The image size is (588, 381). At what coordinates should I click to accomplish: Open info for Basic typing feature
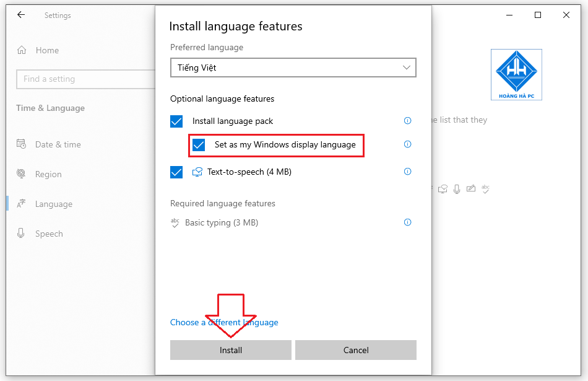click(x=407, y=222)
